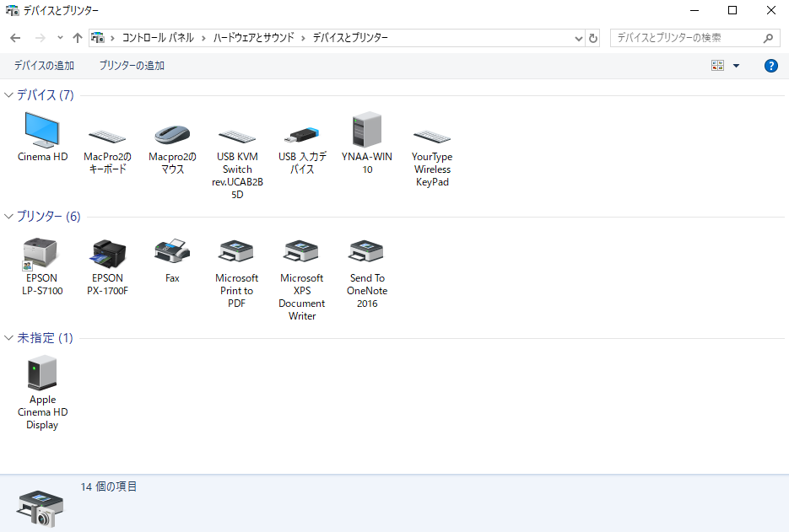The image size is (789, 532).
Task: Select the Fax printer icon
Action: click(x=172, y=261)
